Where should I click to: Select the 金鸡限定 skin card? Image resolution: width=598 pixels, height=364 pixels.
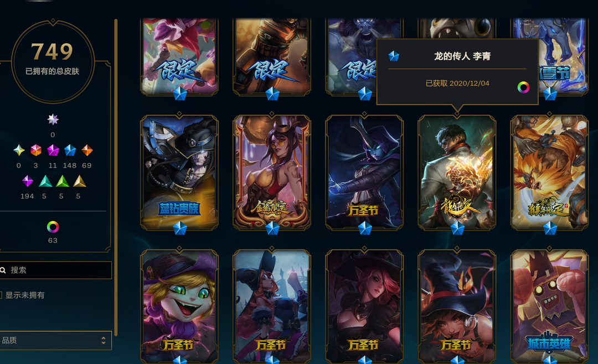point(272,173)
